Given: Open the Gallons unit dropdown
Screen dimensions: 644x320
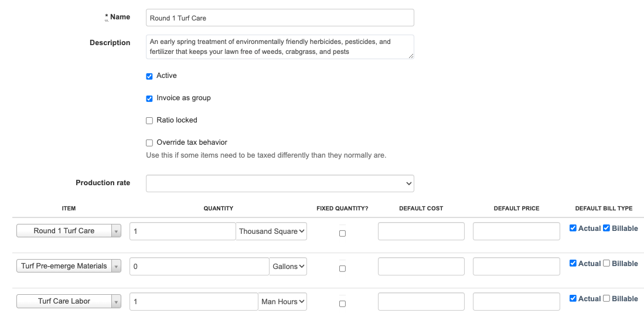Looking at the screenshot, I should click(x=288, y=267).
